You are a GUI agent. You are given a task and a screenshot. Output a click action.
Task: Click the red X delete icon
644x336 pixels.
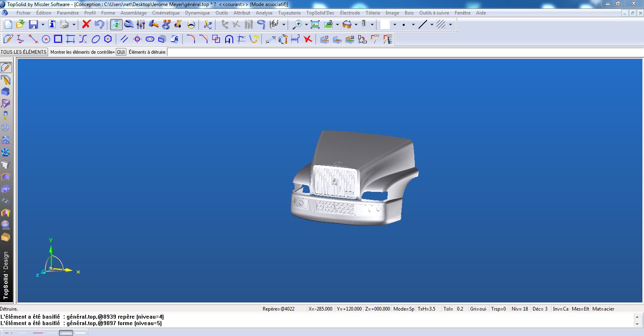pyautogui.click(x=86, y=25)
